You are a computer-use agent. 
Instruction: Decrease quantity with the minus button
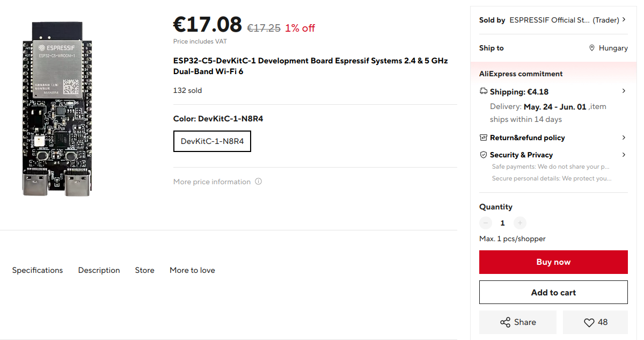click(486, 223)
